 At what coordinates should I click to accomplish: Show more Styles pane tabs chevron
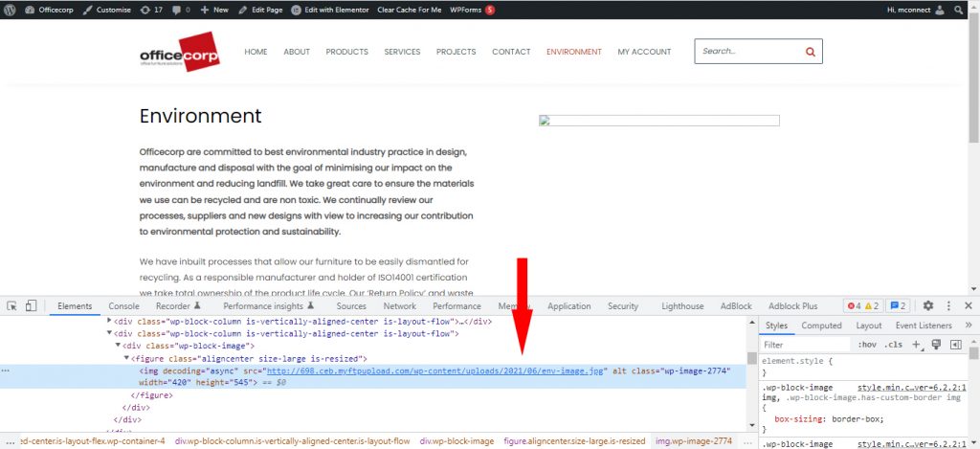pyautogui.click(x=969, y=326)
